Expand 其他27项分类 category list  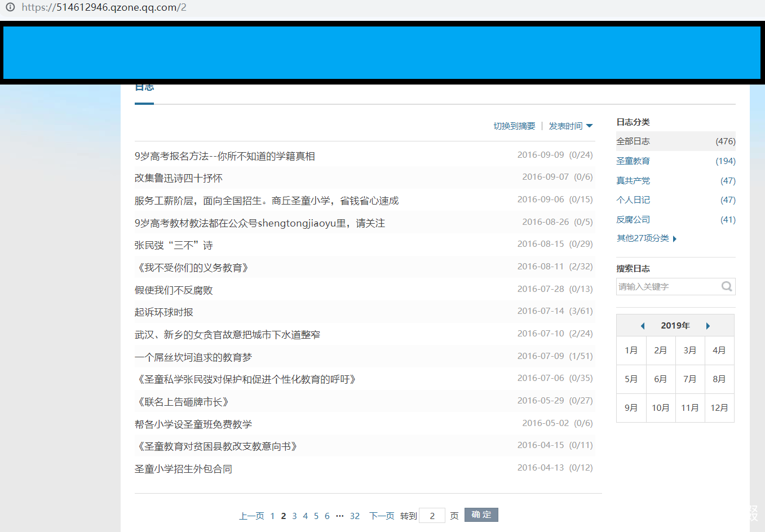(647, 238)
